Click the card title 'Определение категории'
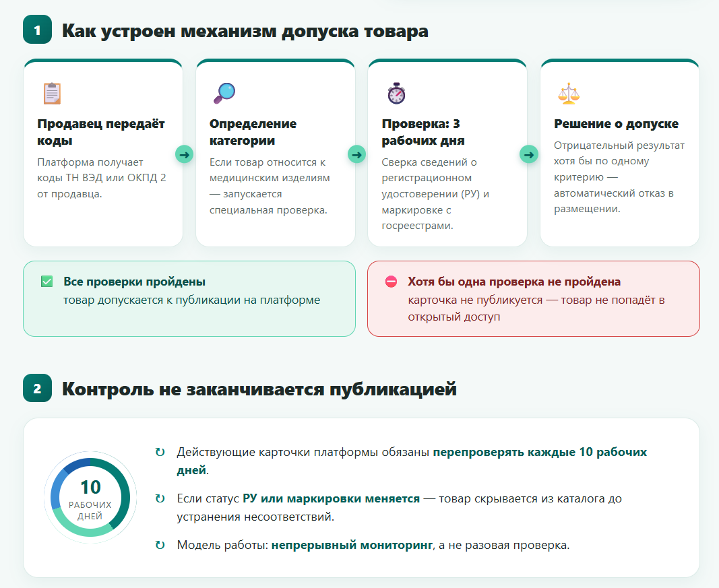 point(253,132)
